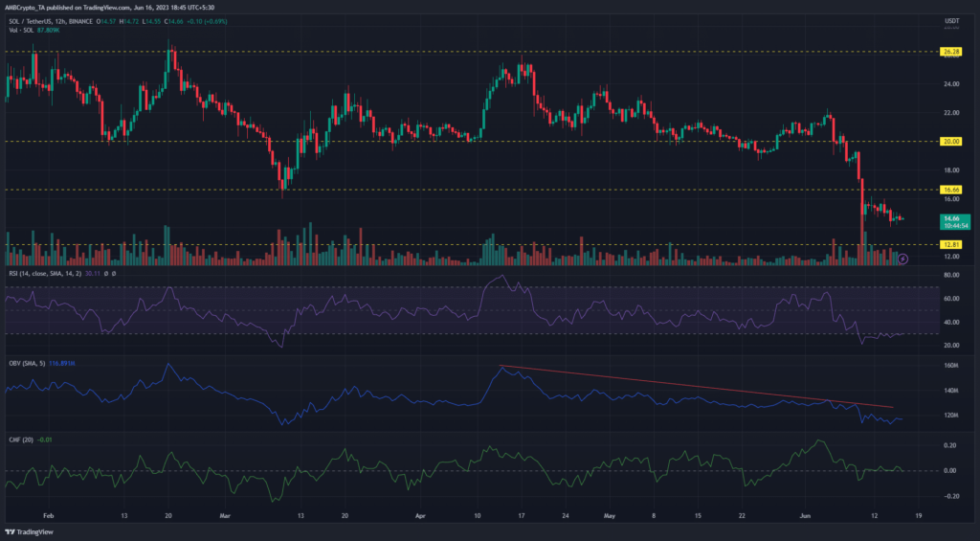Image resolution: width=980 pixels, height=541 pixels.
Task: Click the purple lightning bolt icon
Action: coord(902,258)
